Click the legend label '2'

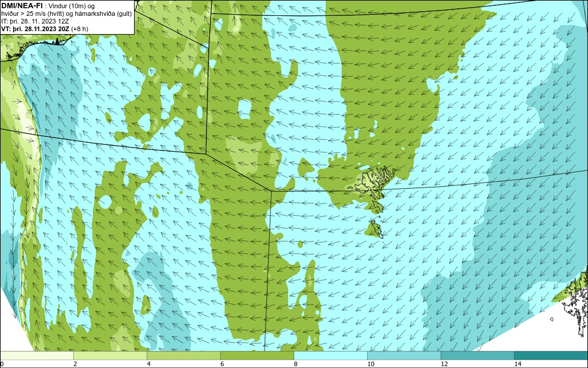[75, 364]
